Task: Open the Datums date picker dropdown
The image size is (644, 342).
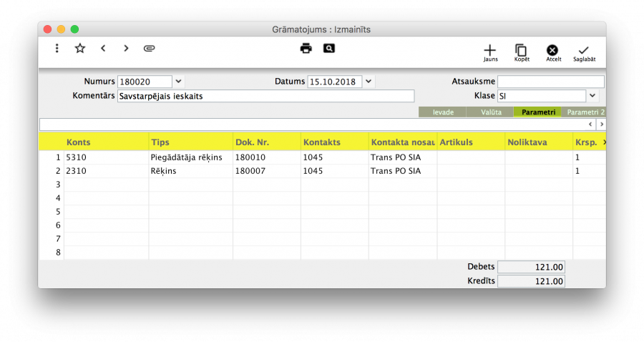Action: [369, 82]
